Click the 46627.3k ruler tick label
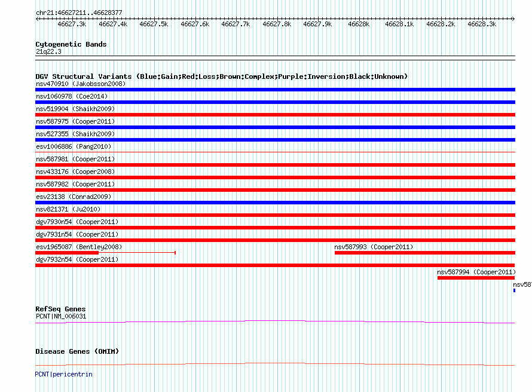The height and width of the screenshot is (392, 532). click(x=72, y=24)
